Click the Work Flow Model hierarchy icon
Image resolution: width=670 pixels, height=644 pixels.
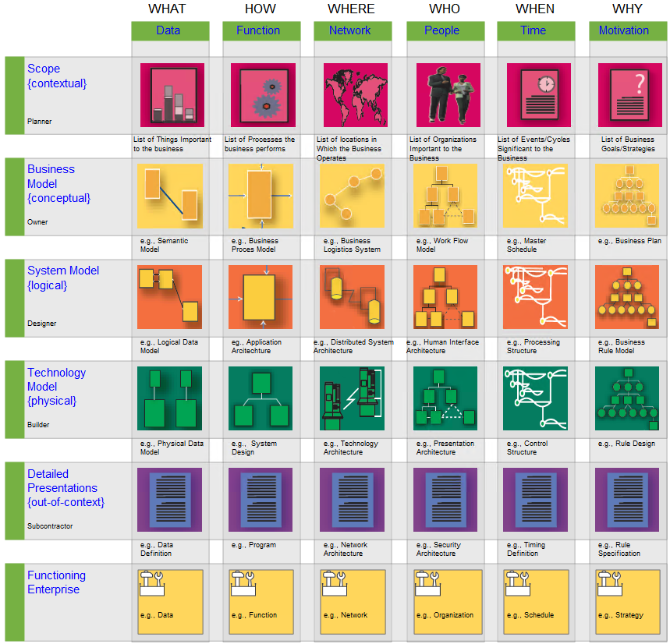click(445, 196)
